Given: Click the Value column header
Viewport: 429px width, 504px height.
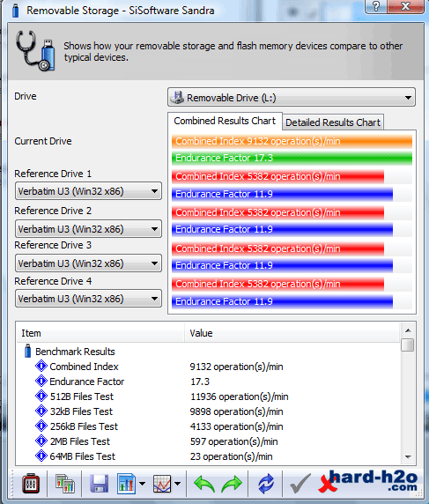Looking at the screenshot, I should point(292,333).
